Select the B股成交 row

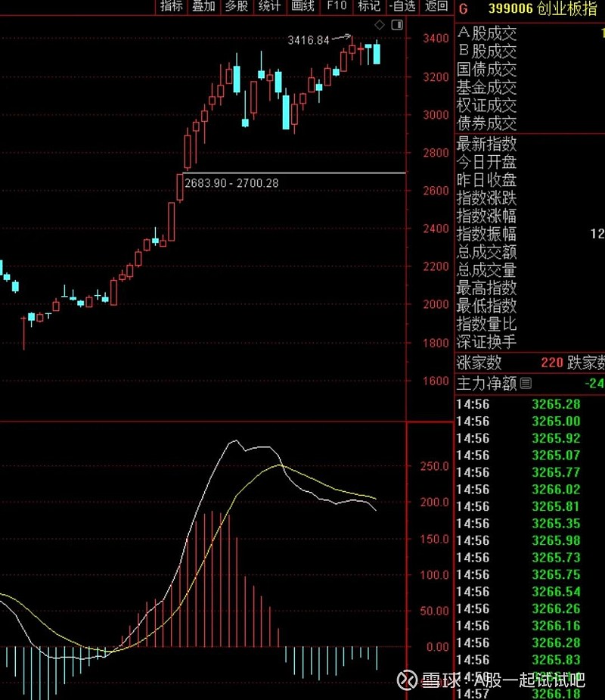pos(529,51)
